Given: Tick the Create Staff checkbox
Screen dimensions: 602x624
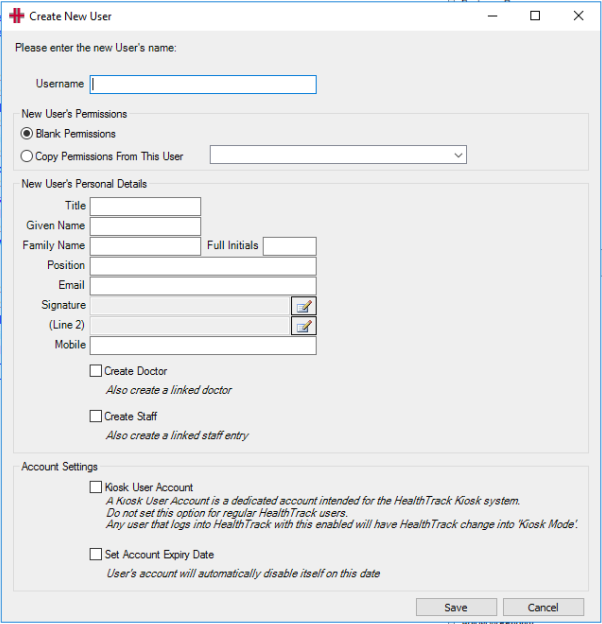Looking at the screenshot, I should tap(95, 416).
